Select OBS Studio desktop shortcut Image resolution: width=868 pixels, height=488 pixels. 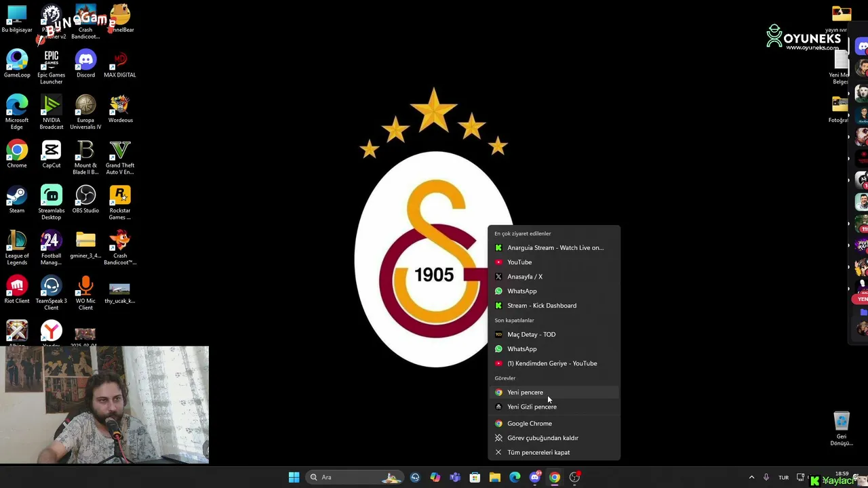(x=85, y=199)
